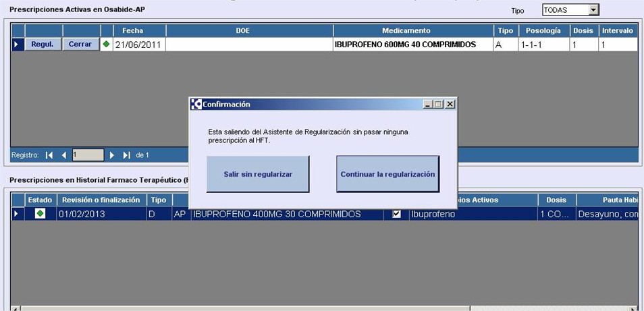Screen dimensions: 644x311
Task: Click the Fecha column header
Action: [132, 31]
